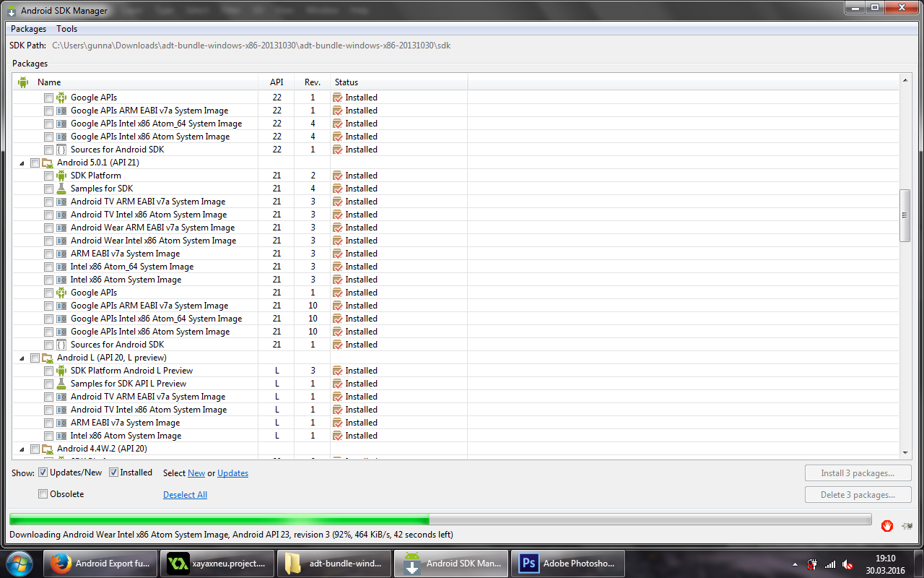Click the Android 5.0.1 folder icon

coord(48,163)
